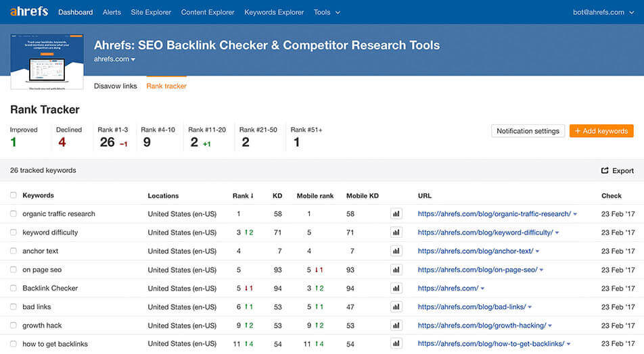Expand URL options for keyword-difficulty link
Image resolution: width=644 pixels, height=354 pixels.
(557, 232)
